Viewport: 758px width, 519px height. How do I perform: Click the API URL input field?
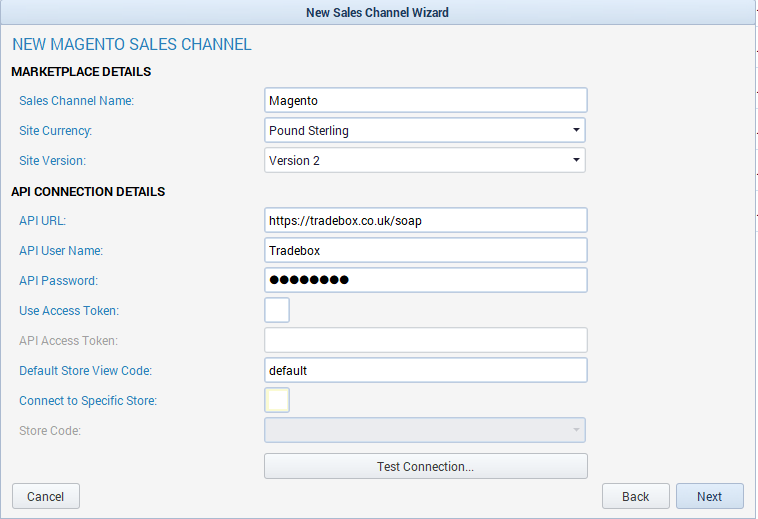tap(425, 220)
